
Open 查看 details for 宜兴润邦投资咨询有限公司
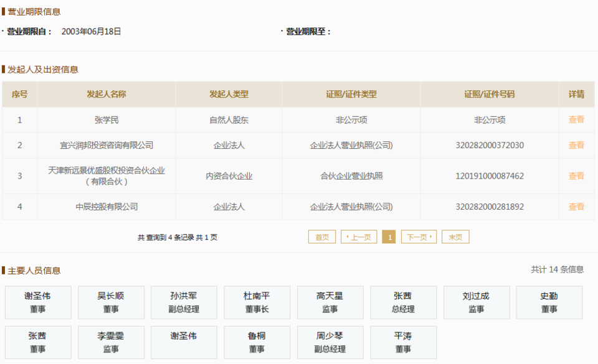(x=576, y=145)
